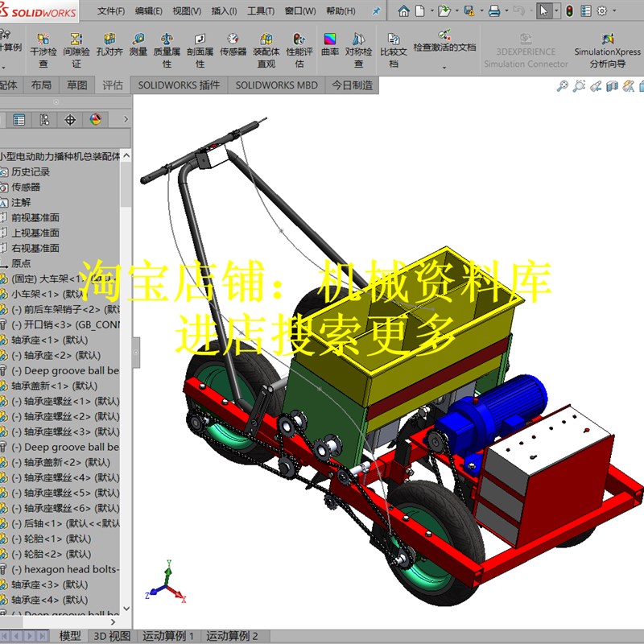Toggle the Curvature (曲率) display tool
The image size is (644, 644).
(330, 45)
